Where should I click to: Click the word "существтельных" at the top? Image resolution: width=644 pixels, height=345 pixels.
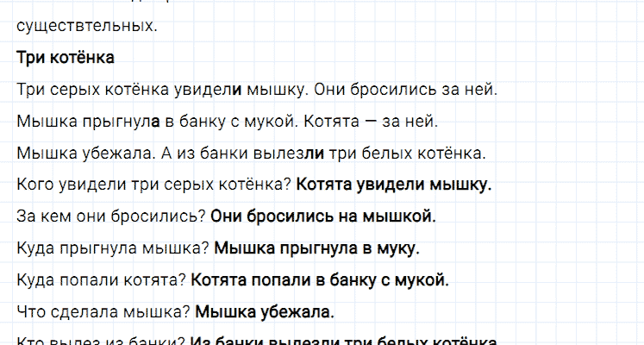pyautogui.click(x=87, y=26)
